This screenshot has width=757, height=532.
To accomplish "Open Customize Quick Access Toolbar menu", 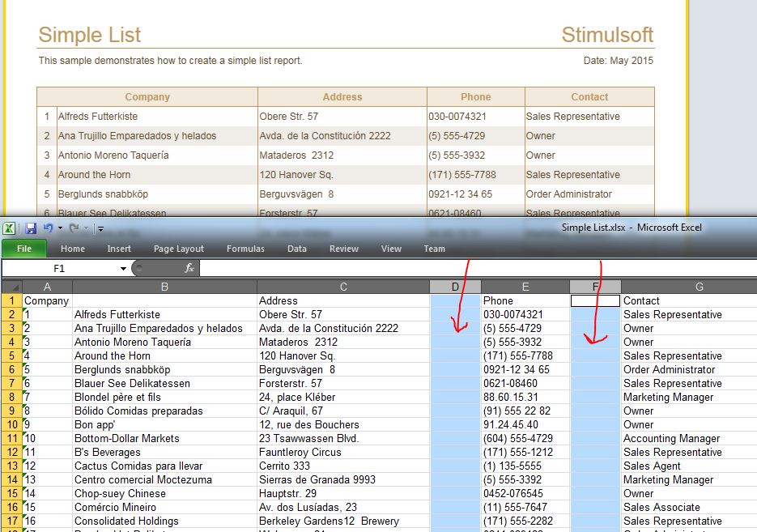I will point(100,229).
